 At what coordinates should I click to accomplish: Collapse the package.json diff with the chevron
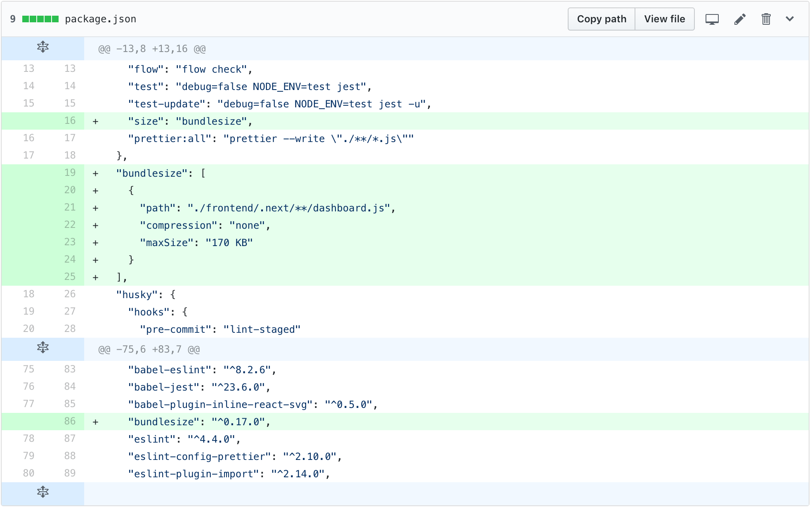tap(790, 19)
